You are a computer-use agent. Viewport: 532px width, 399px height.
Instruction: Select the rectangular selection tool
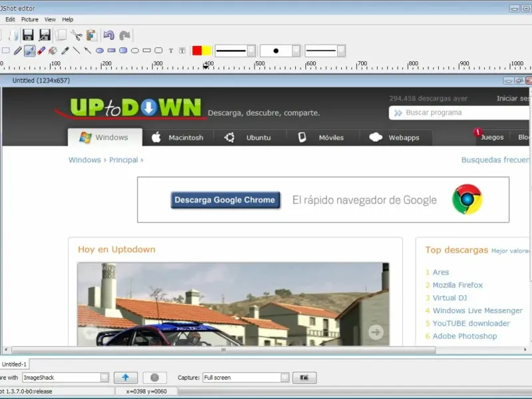(x=6, y=51)
